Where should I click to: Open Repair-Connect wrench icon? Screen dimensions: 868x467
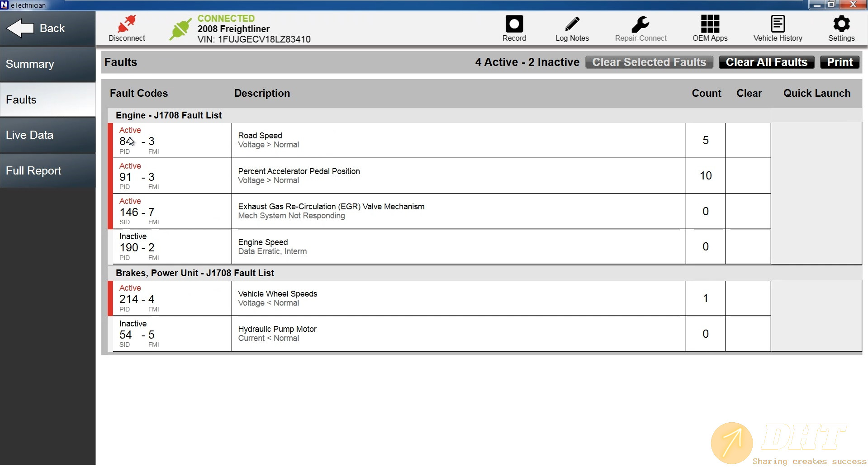(640, 24)
